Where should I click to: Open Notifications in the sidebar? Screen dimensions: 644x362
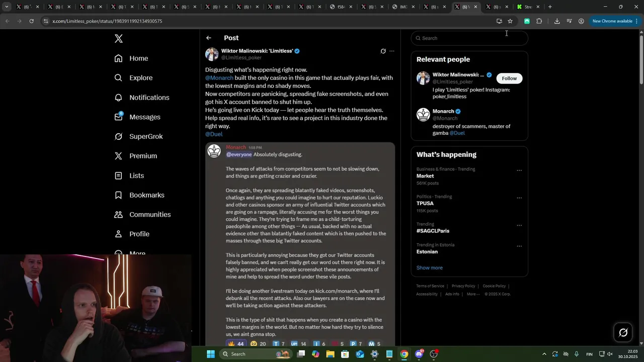(142, 98)
